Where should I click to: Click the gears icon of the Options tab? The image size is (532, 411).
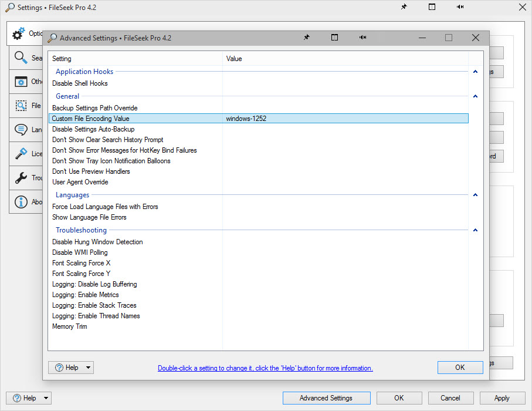[x=19, y=33]
